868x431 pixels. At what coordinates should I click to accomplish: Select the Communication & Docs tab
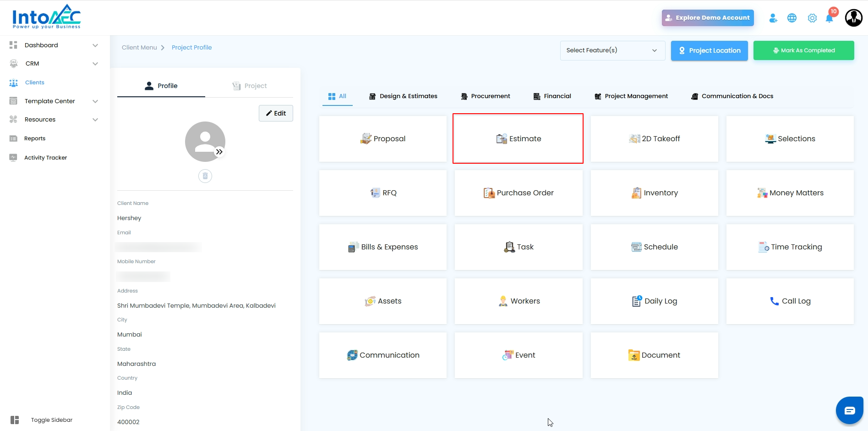click(732, 96)
